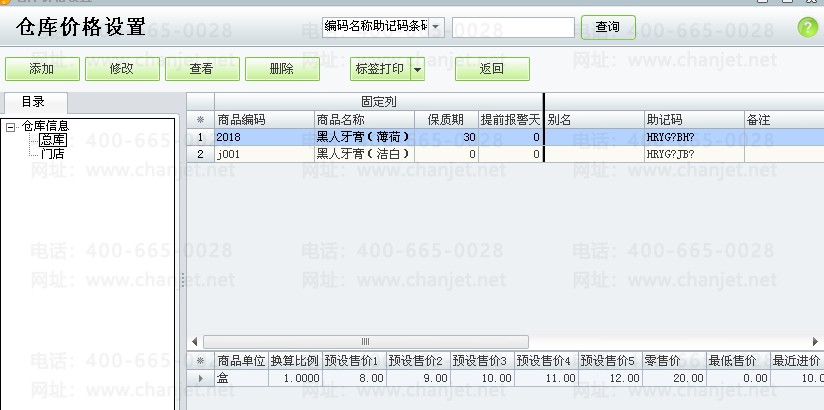The image size is (824, 410).
Task: Open the search criteria dropdown
Action: point(435,27)
